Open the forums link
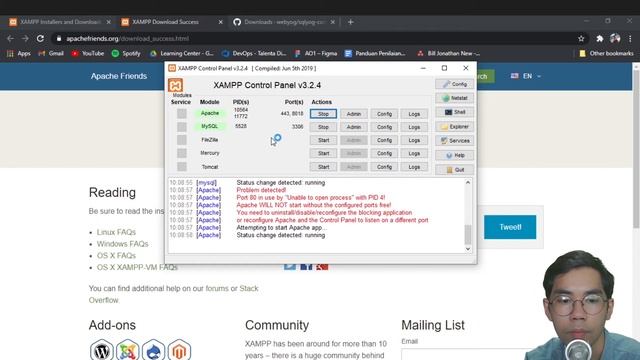640x360 pixels. pyautogui.click(x=217, y=288)
